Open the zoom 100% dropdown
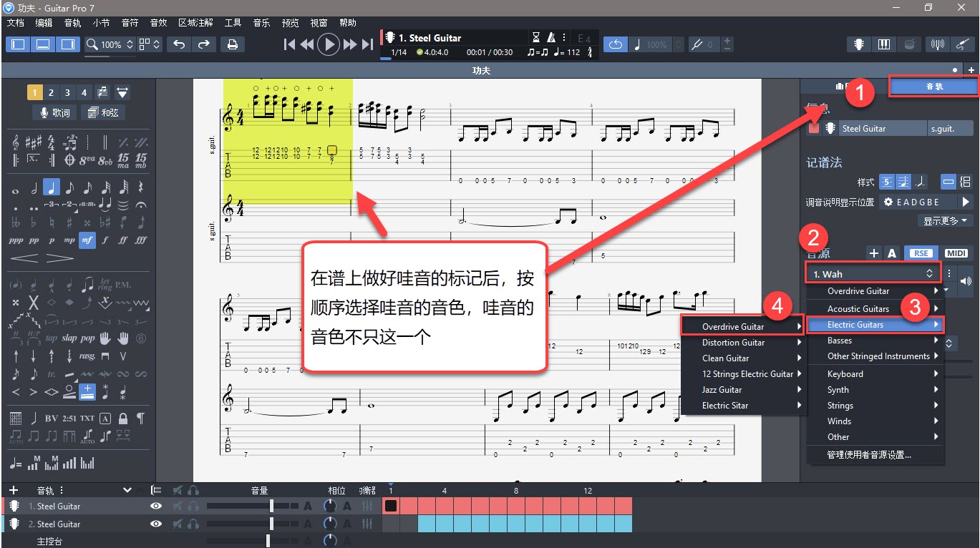 (110, 44)
